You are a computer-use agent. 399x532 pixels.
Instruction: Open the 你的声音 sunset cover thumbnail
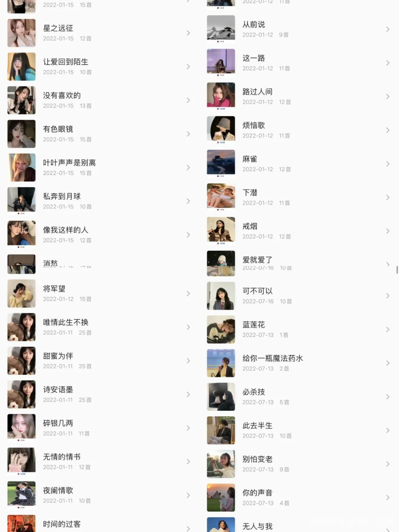pos(221,498)
